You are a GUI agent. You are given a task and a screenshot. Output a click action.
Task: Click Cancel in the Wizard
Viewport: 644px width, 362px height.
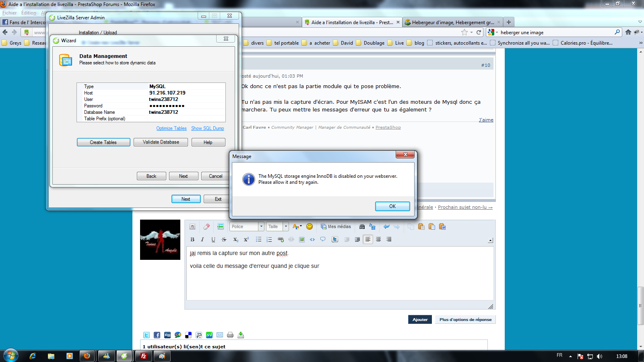click(x=216, y=176)
